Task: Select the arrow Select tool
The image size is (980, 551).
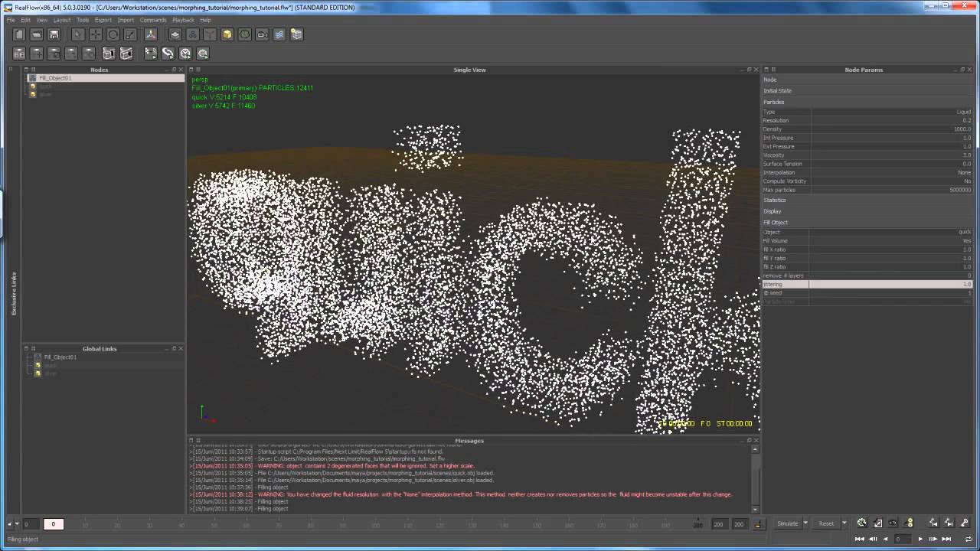Action: 77,34
